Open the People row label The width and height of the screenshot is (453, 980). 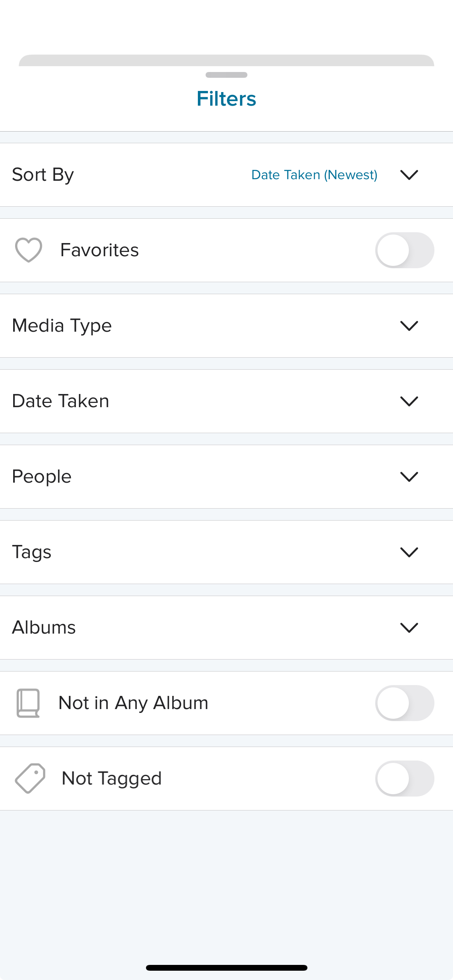pos(42,477)
